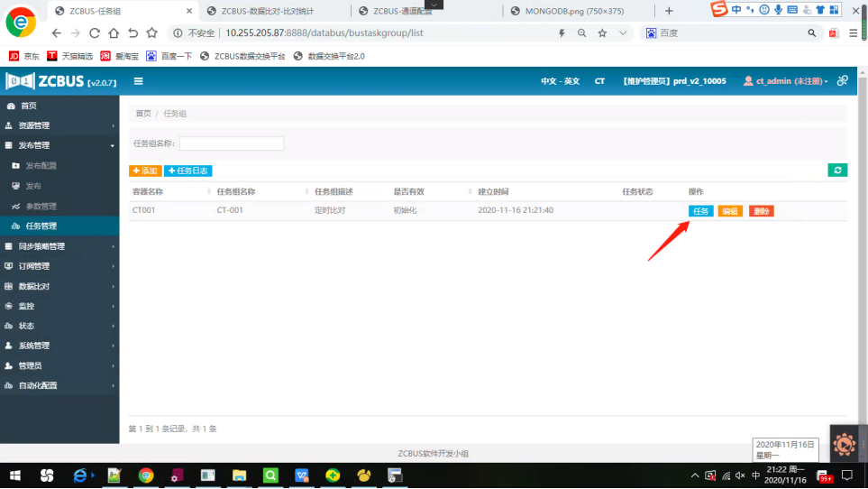868x489 pixels.
Task: Switch to the MONGODB.png browser tab
Action: click(579, 11)
